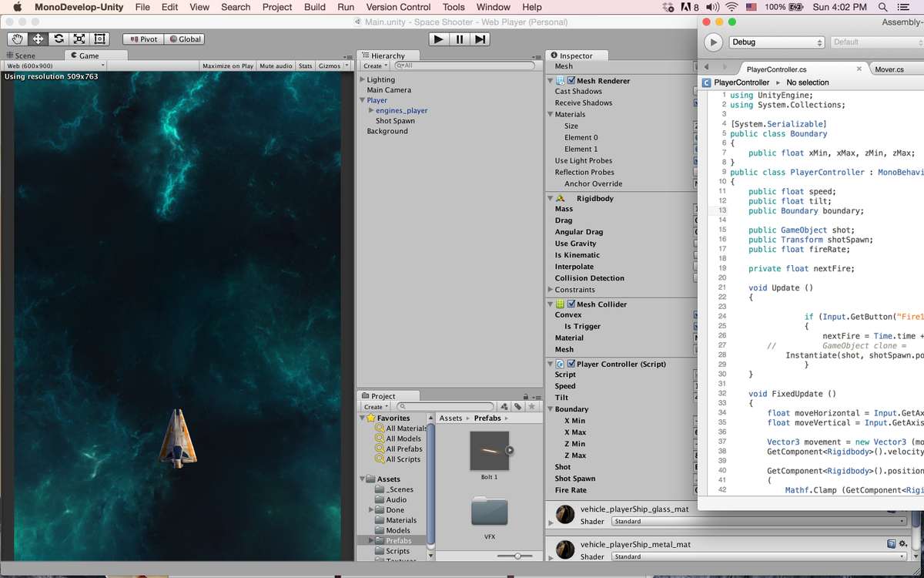Open the Gizmos dropdown in Game view
Viewport: 924px width, 578px height.
[x=333, y=66]
